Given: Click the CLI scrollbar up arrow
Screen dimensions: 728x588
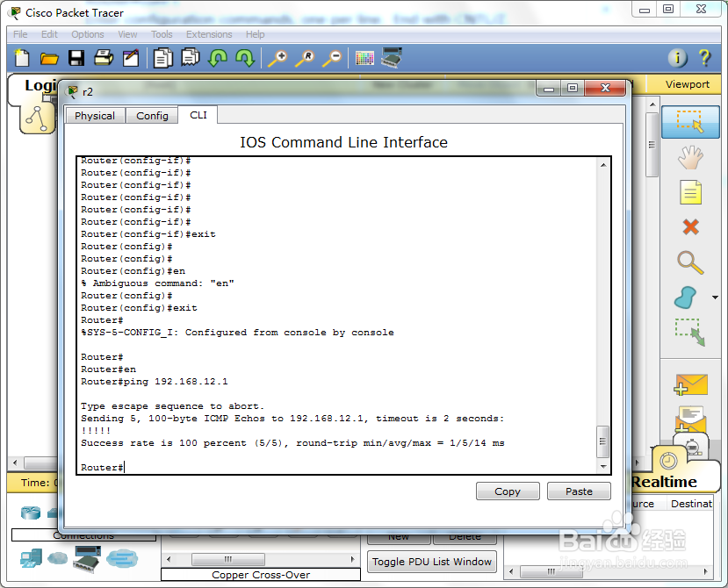Looking at the screenshot, I should pos(603,165).
